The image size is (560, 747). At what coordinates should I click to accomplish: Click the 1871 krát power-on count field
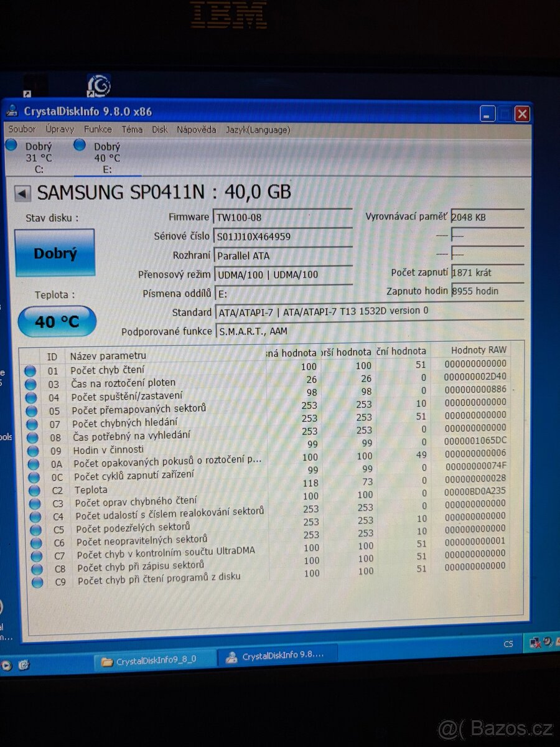pos(487,272)
